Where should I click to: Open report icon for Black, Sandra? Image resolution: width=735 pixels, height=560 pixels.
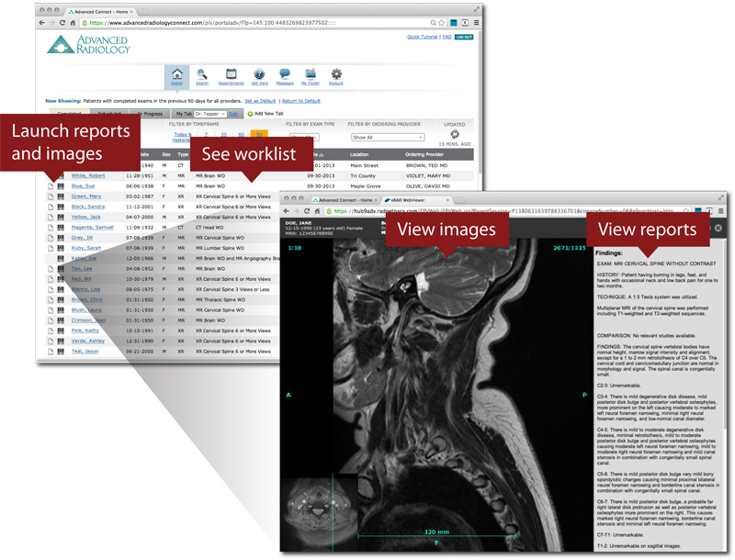51,207
